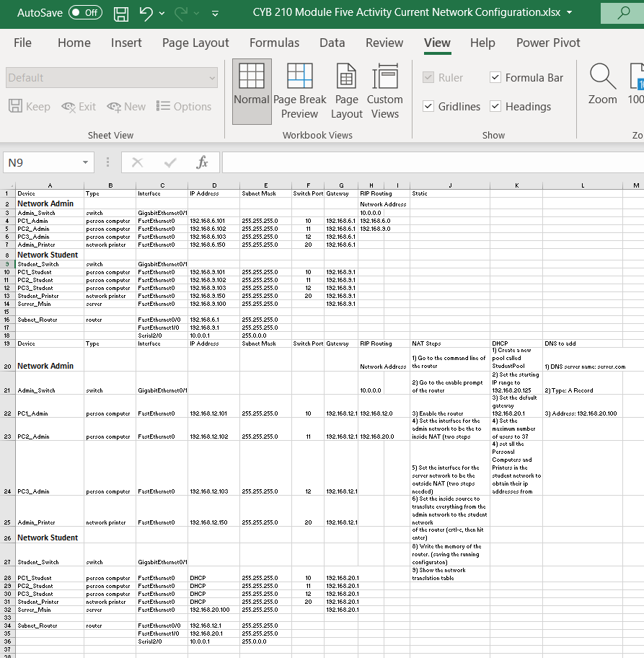Uncheck the Gridlines checkbox
This screenshot has width=644, height=658.
pos(428,107)
